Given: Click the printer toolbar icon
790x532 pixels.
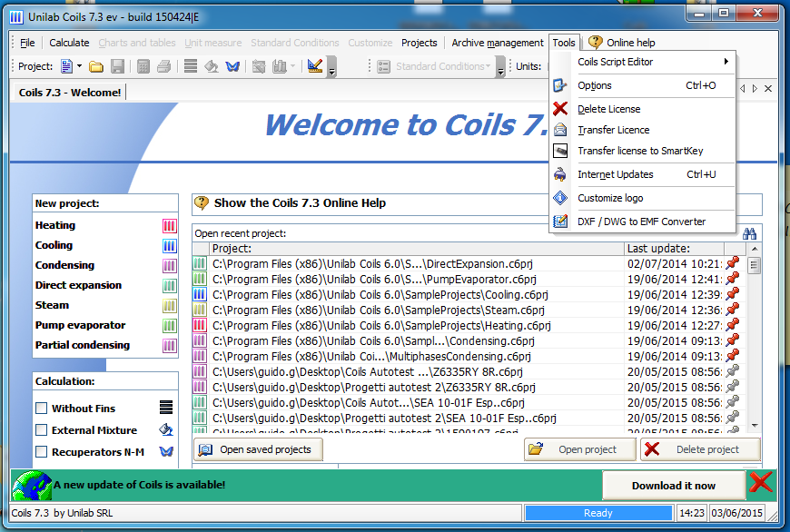Looking at the screenshot, I should [163, 66].
